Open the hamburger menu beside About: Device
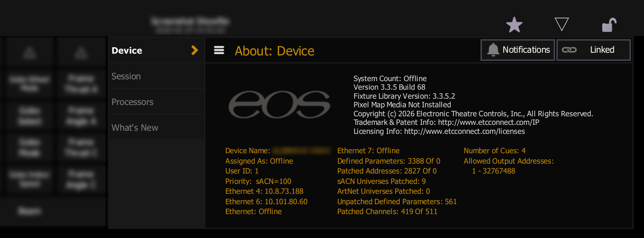This screenshot has width=644, height=238. (x=219, y=50)
